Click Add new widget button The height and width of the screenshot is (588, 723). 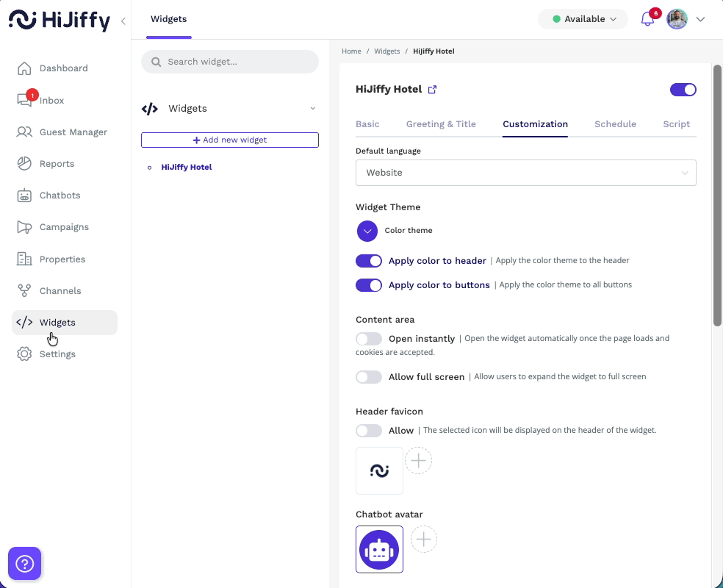click(229, 140)
